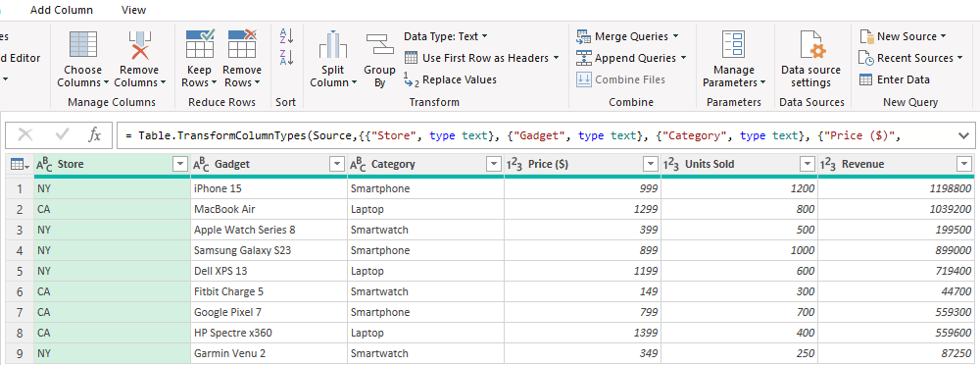Select the fx function icon

tap(94, 134)
